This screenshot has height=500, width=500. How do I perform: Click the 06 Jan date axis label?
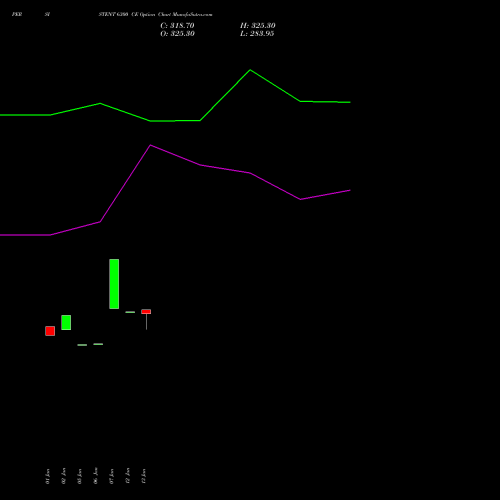tap(96, 476)
